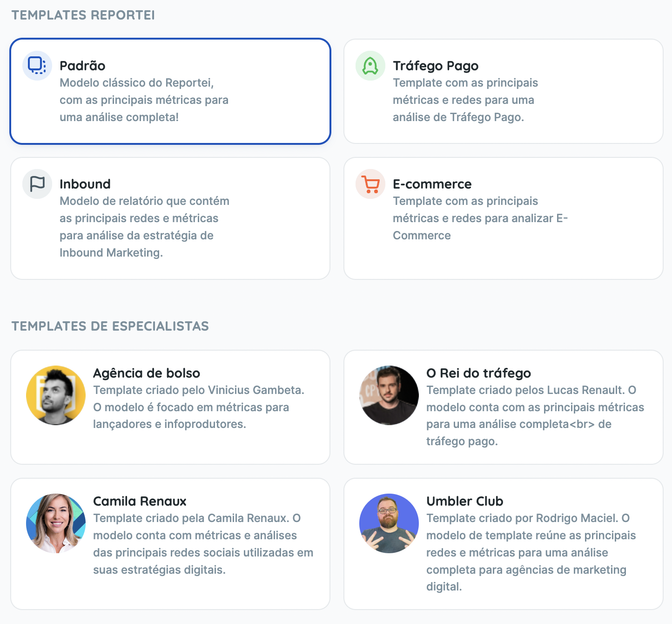Screen dimensions: 672x624
Task: Select the E-commerce template title
Action: tap(432, 184)
